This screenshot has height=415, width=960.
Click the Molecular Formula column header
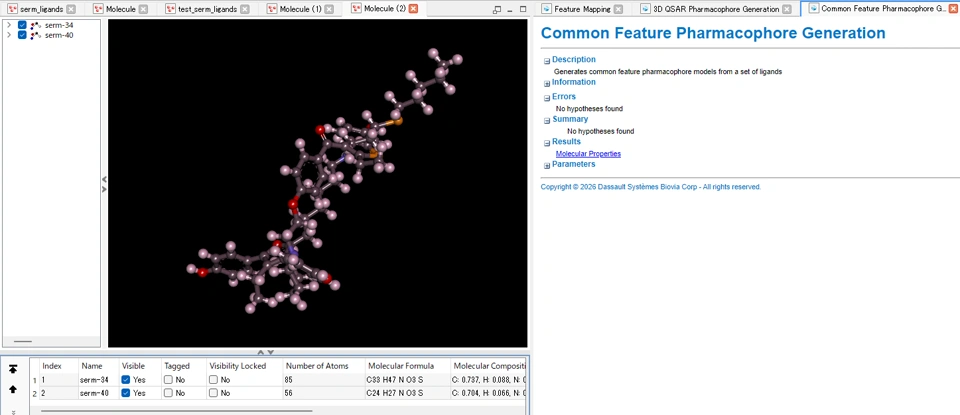tap(407, 366)
